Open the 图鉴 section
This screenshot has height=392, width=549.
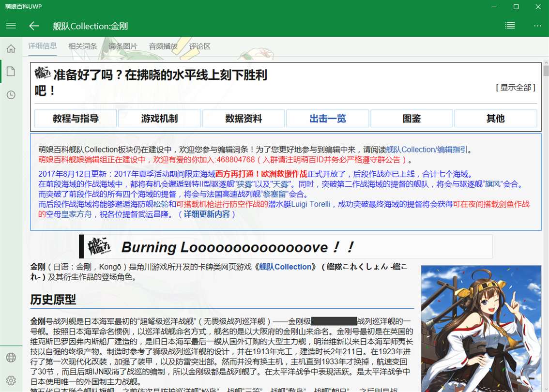click(412, 118)
